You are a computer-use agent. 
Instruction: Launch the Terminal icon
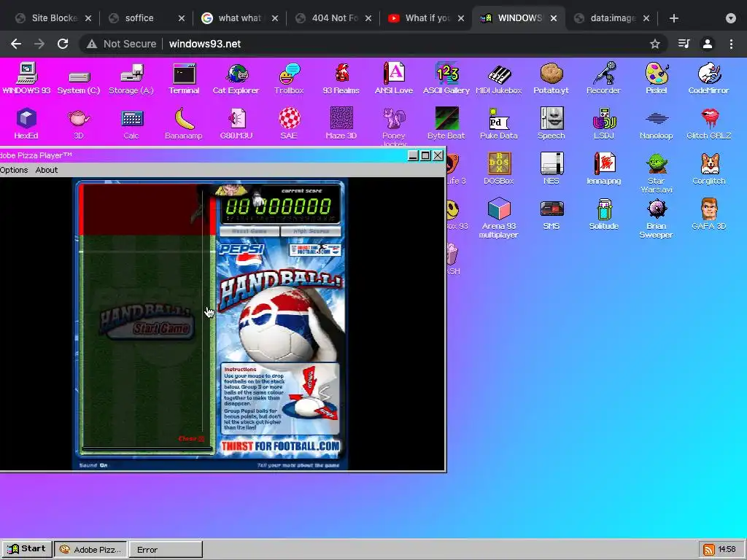pos(184,79)
